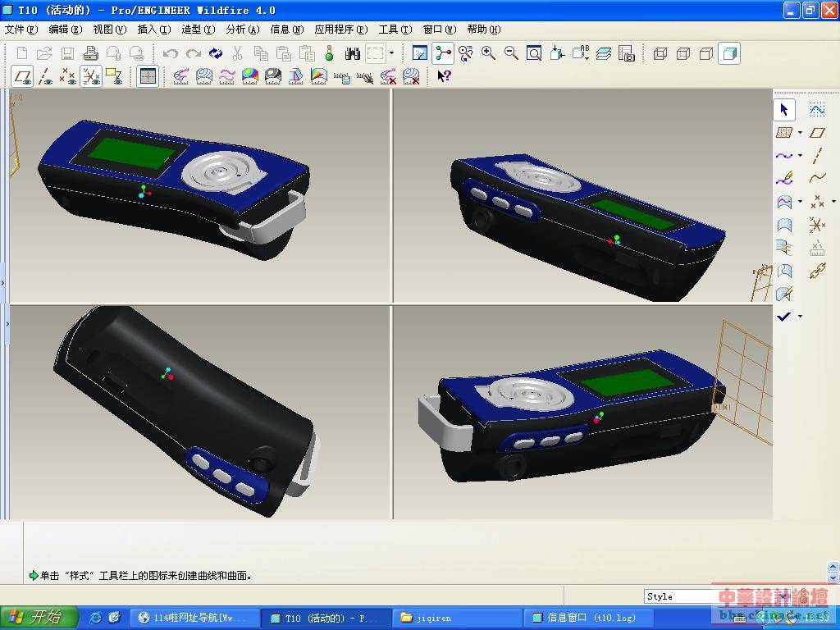The width and height of the screenshot is (840, 630).
Task: Expand the active plane tool dropdown arrow
Action: click(801, 132)
